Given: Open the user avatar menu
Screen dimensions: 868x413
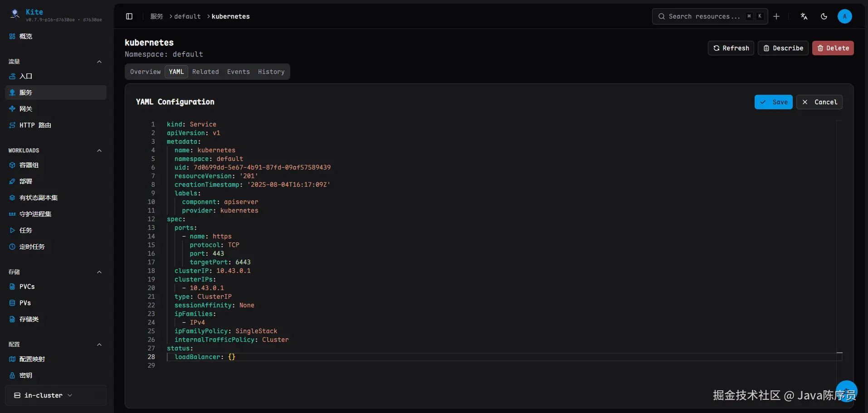Looking at the screenshot, I should coord(844,16).
